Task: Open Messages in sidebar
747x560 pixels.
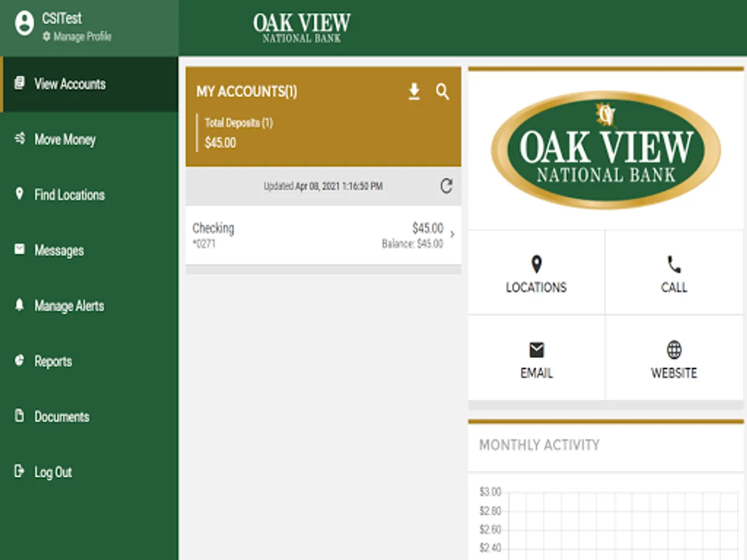Action: 89,250
